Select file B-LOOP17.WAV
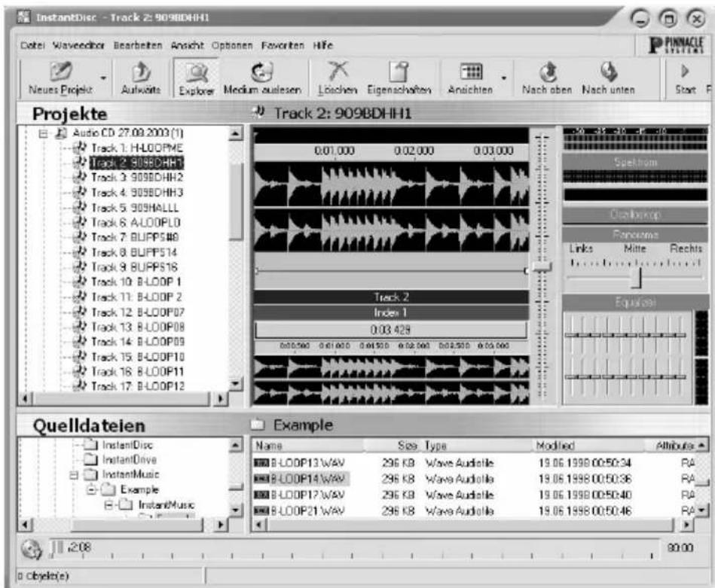715x588 pixels. (308, 495)
